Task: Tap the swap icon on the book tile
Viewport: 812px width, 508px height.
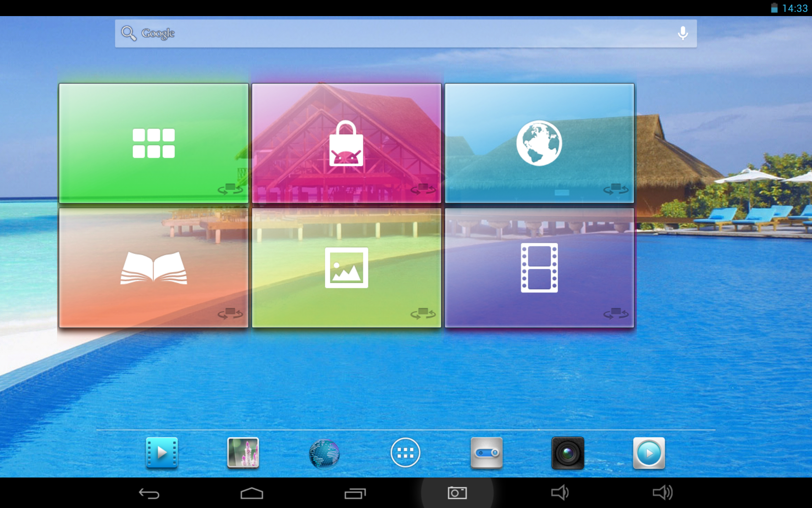Action: tap(230, 314)
